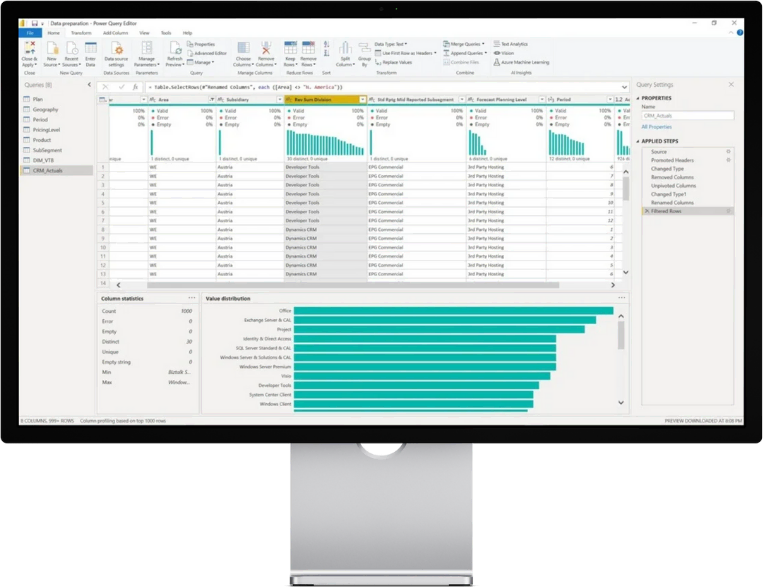Open Value distribution options menu
Screen dimensions: 763x588
point(621,298)
